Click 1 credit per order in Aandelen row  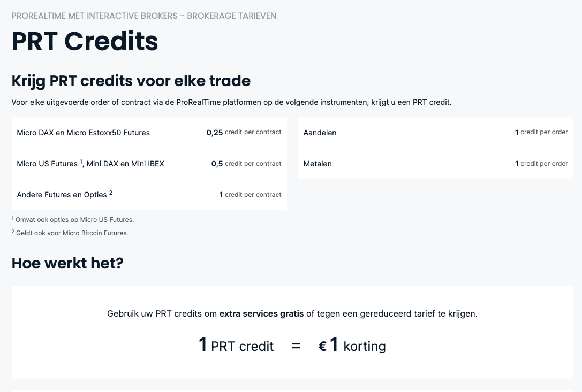541,132
